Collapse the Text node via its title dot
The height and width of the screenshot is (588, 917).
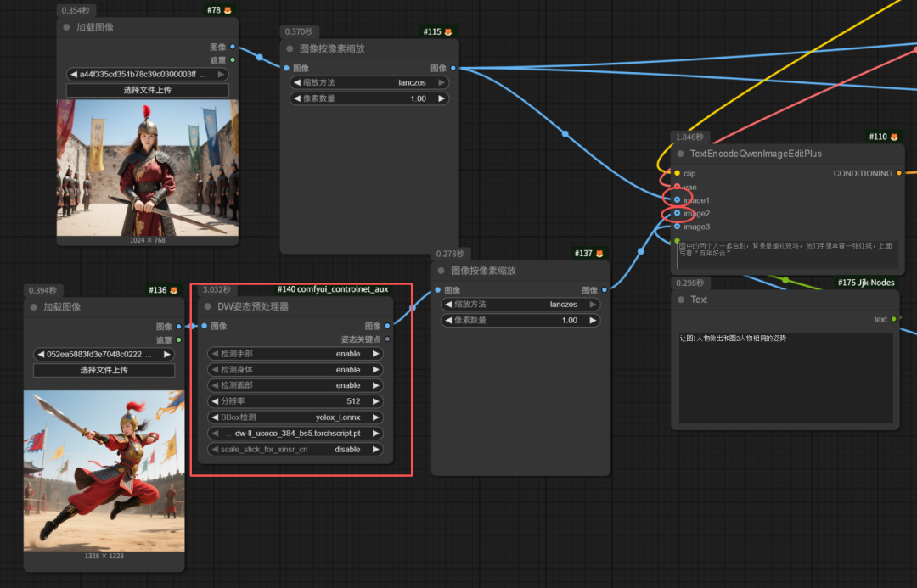coord(681,300)
